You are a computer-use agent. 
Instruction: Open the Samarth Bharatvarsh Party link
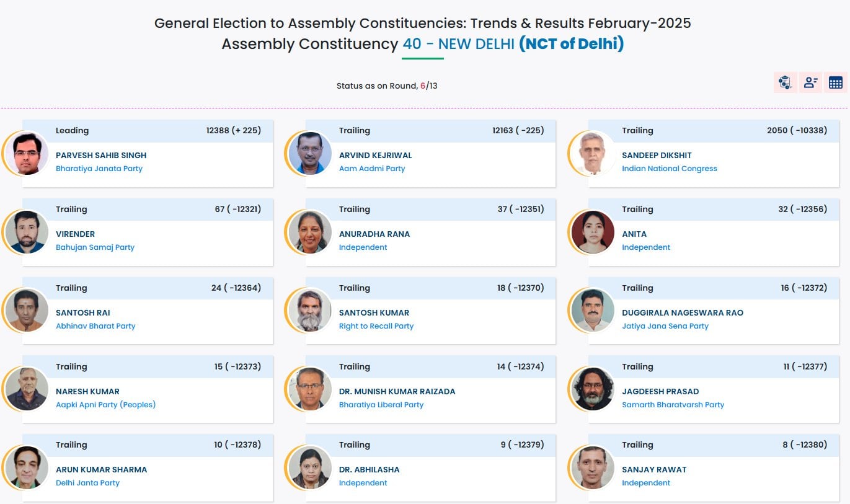point(673,404)
